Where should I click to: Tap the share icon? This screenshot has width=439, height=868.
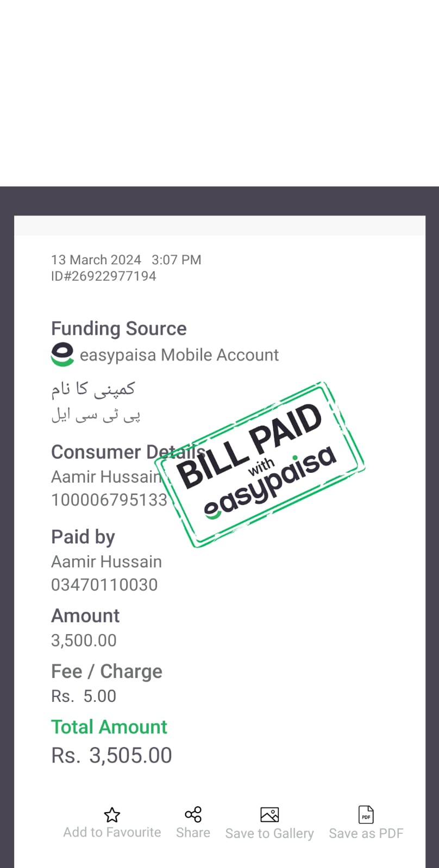[193, 814]
